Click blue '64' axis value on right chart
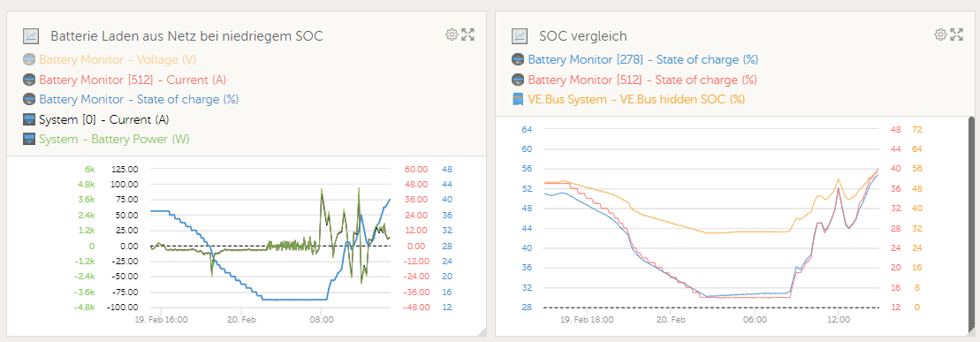Image resolution: width=980 pixels, height=342 pixels. pyautogui.click(x=526, y=129)
